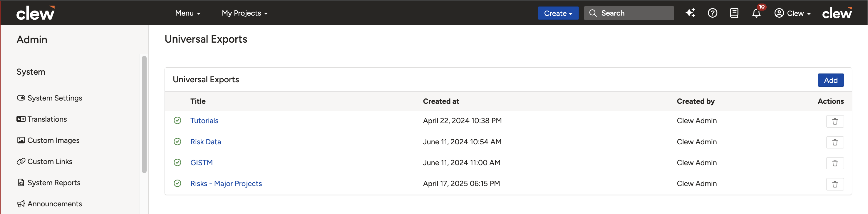Click Clew Admin in the Tutorials row

[696, 120]
